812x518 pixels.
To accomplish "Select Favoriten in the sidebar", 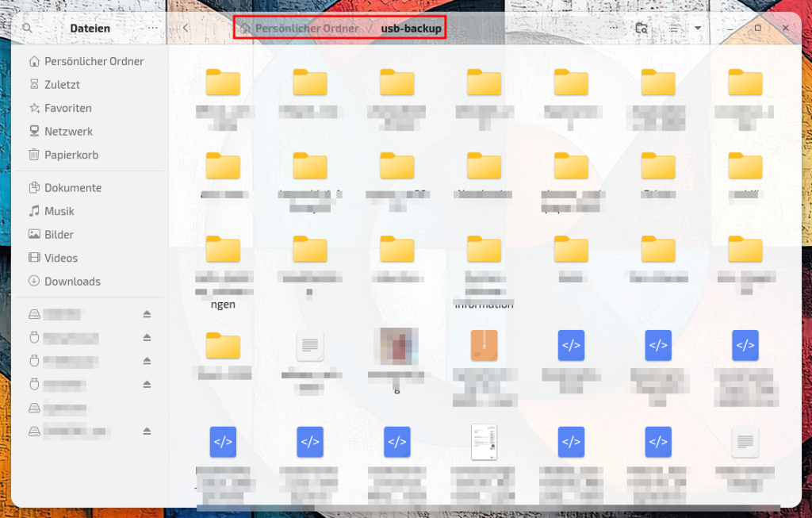I will click(x=67, y=108).
